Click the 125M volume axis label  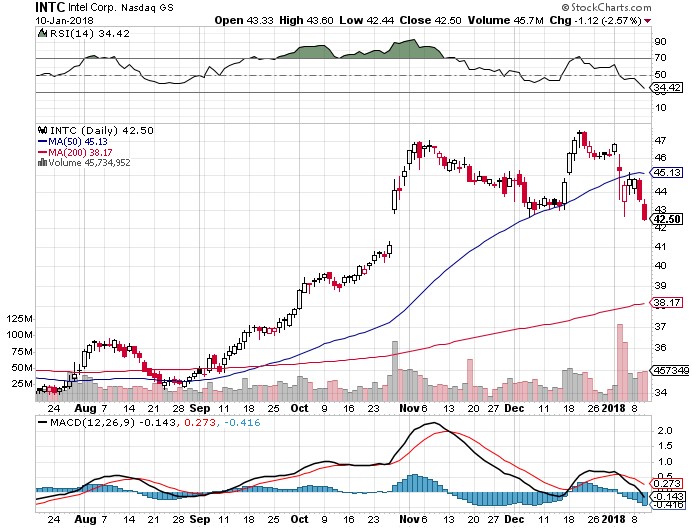pyautogui.click(x=19, y=319)
